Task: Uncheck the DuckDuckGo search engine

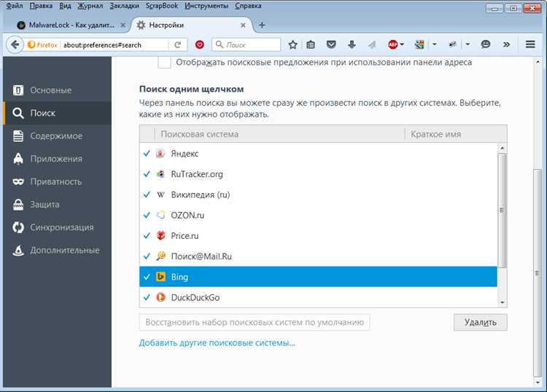Action: 147,297
